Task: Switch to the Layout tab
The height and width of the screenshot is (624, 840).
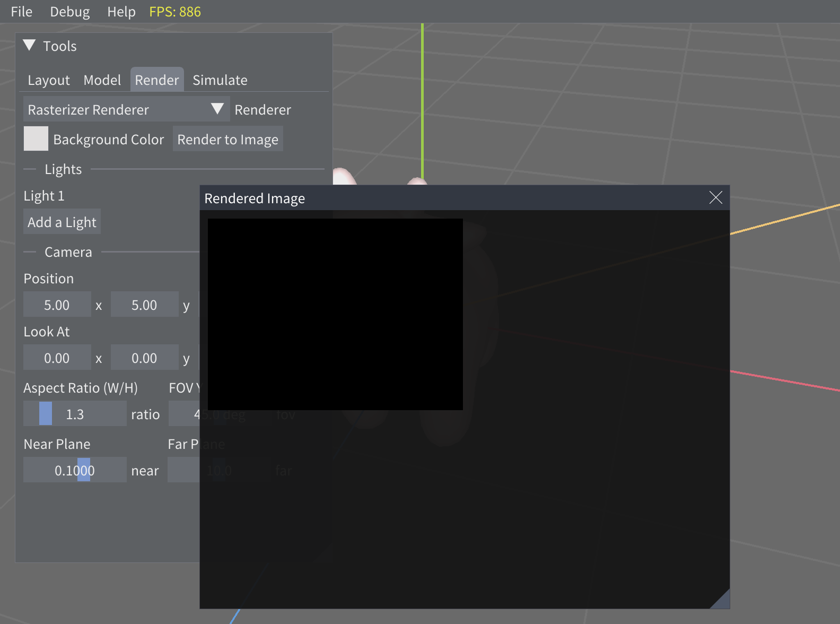Action: [x=48, y=80]
